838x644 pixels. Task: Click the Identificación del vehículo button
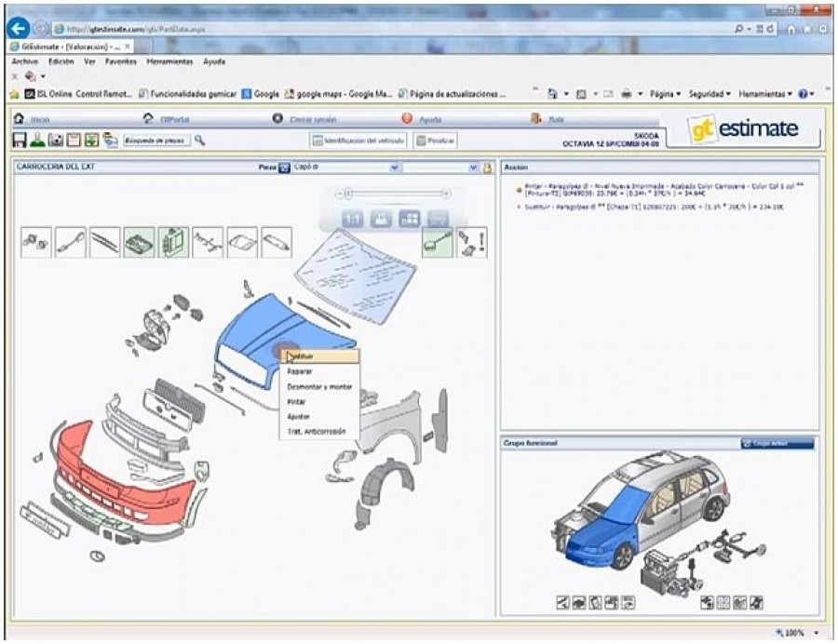tap(358, 141)
